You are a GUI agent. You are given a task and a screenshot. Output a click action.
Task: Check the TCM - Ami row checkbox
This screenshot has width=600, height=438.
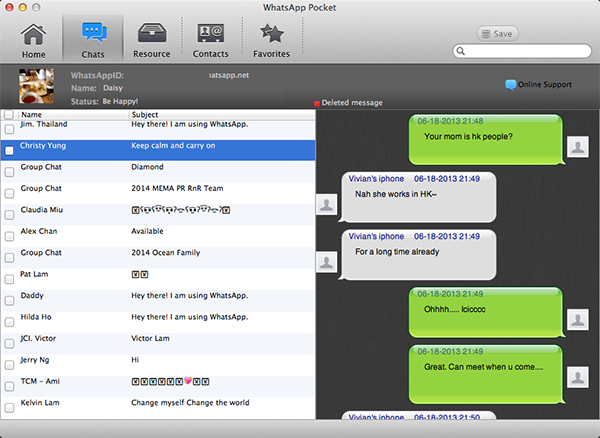(x=9, y=386)
